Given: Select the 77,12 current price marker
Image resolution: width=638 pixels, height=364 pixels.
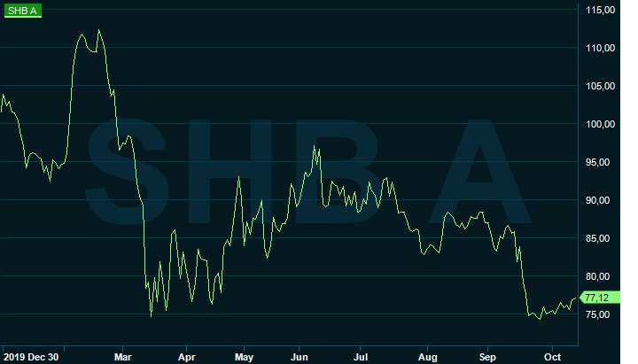Looking at the screenshot, I should pos(600,298).
